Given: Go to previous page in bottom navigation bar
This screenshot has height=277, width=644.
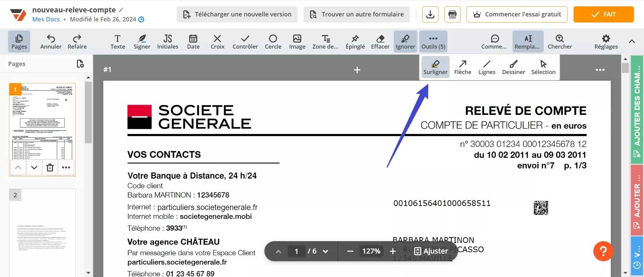Looking at the screenshot, I should click(278, 251).
